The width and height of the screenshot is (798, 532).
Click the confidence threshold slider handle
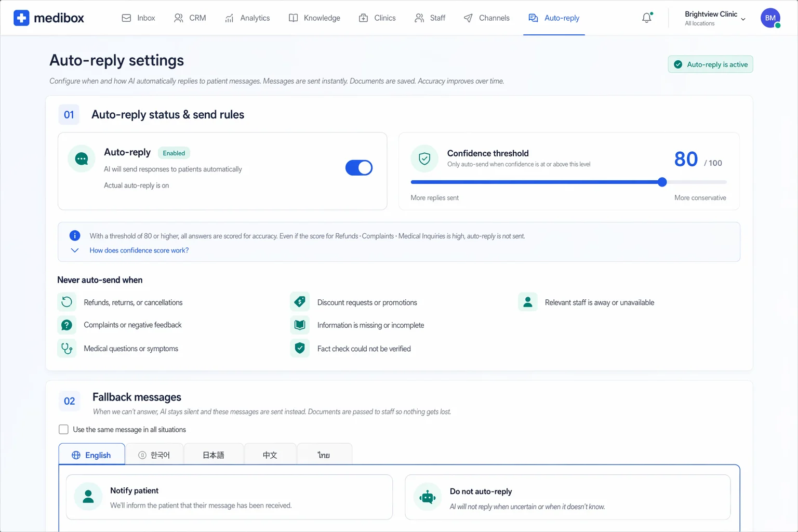point(662,182)
